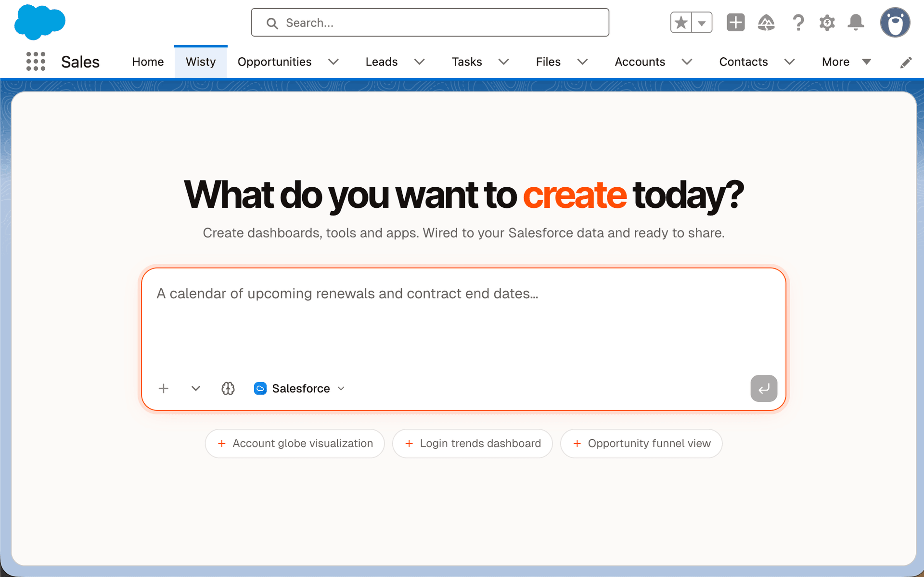Expand the chevron next to the plus icon
Screen dimensions: 924x577
pos(195,388)
